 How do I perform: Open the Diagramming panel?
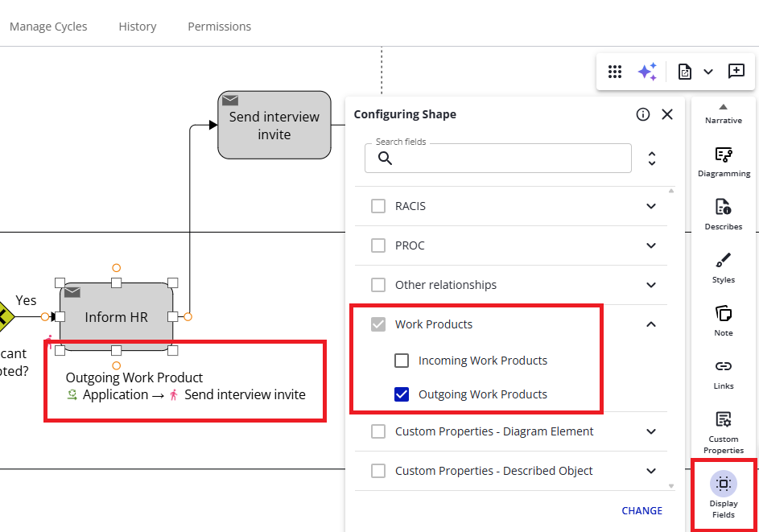(723, 160)
